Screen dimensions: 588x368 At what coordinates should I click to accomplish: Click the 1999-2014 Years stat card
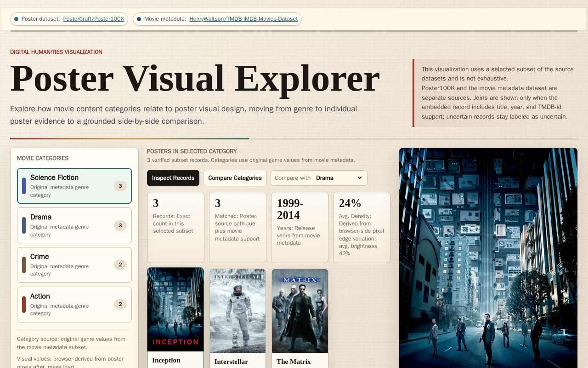coord(300,227)
